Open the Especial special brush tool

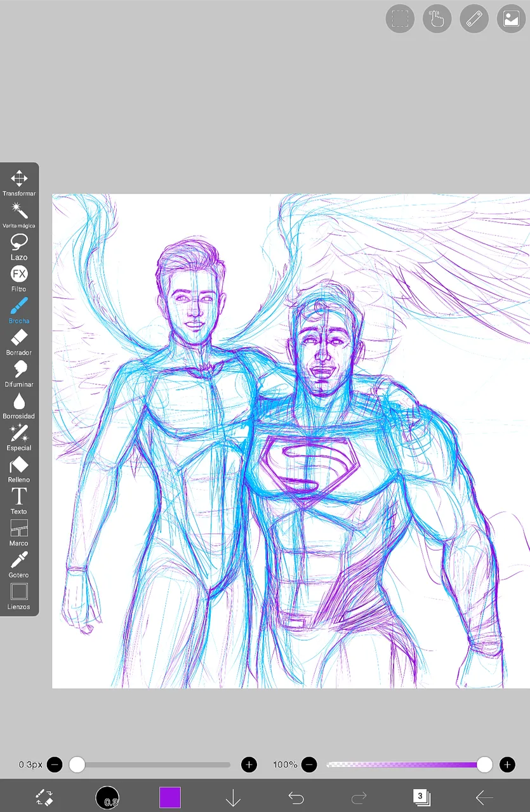(x=19, y=436)
